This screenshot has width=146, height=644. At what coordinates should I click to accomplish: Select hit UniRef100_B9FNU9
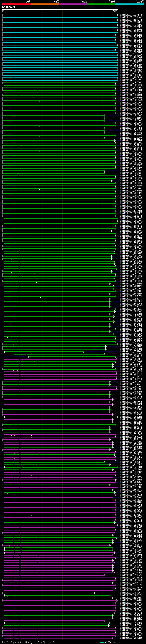pyautogui.click(x=131, y=67)
